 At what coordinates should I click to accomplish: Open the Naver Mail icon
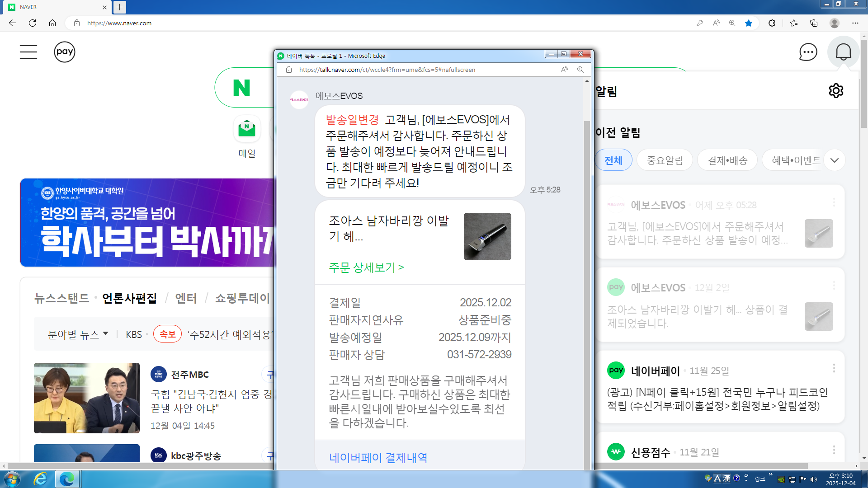(247, 129)
